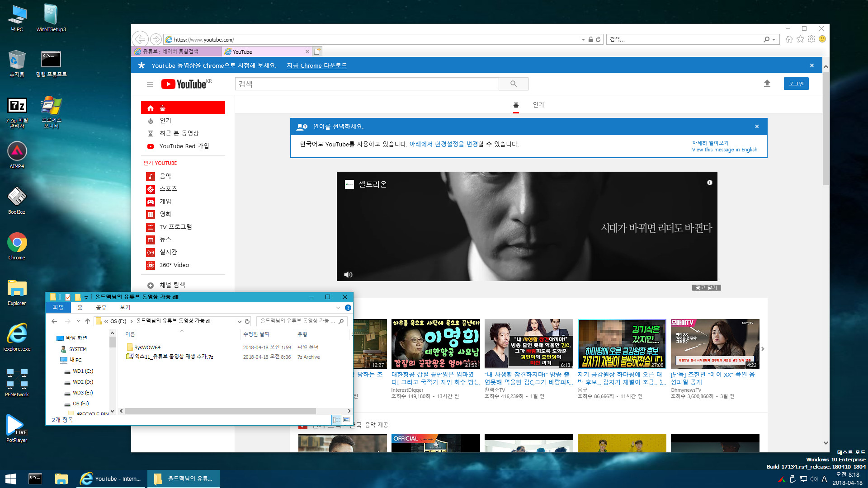868x488 pixels.
Task: Show next recommended videos arrow
Action: coord(763,349)
